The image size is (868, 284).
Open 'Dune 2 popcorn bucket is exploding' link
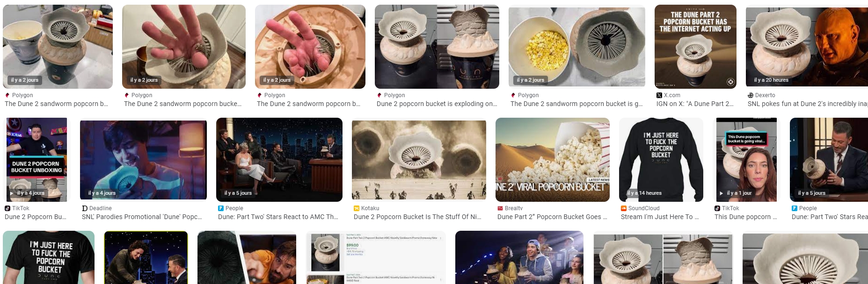(437, 104)
